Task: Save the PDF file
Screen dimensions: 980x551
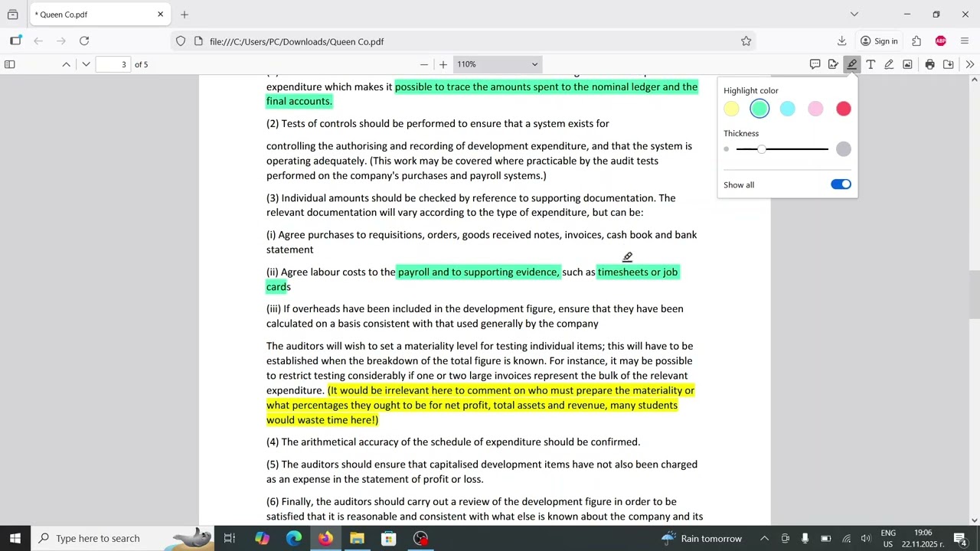Action: pos(948,64)
